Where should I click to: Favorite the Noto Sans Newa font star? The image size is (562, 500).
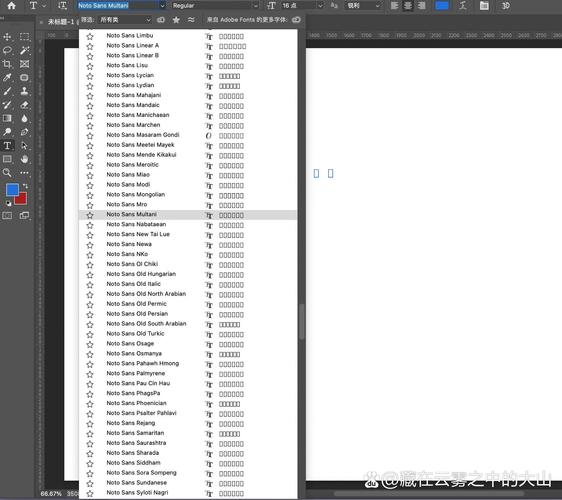90,245
